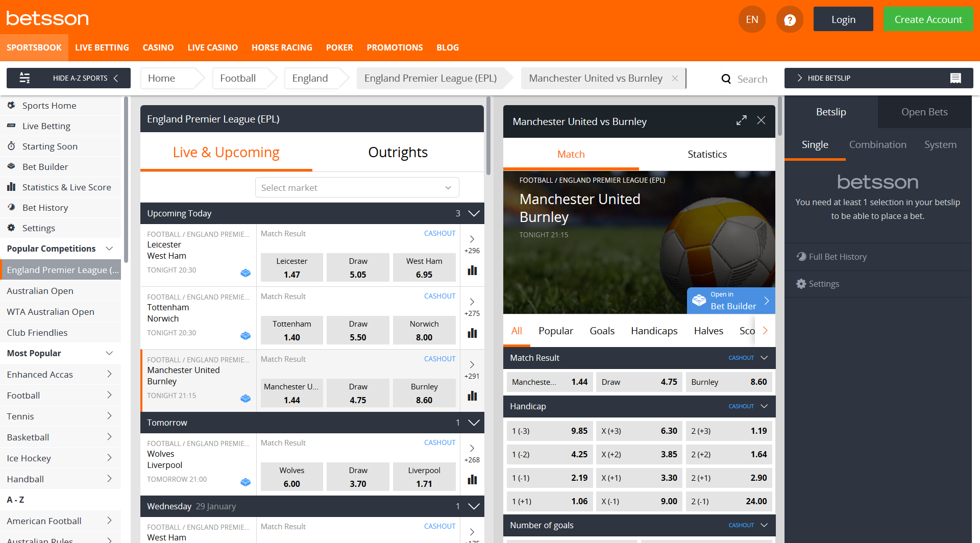Collapse the Tomorrow section

[474, 423]
